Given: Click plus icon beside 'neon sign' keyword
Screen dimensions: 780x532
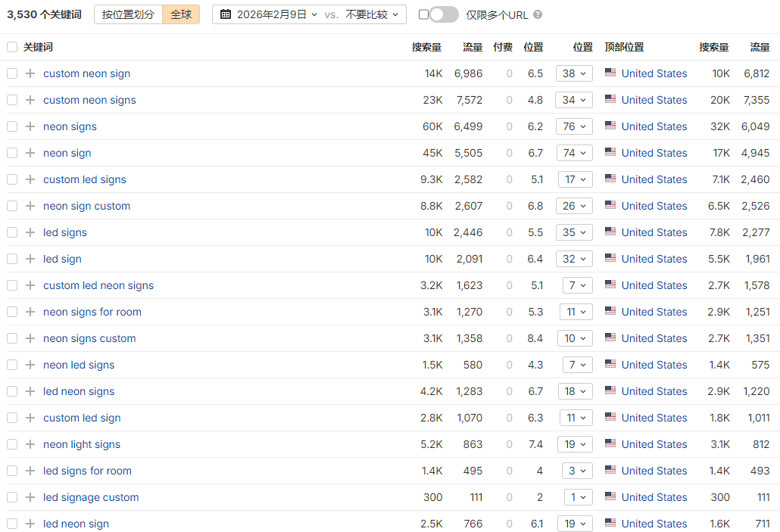Looking at the screenshot, I should (x=30, y=153).
